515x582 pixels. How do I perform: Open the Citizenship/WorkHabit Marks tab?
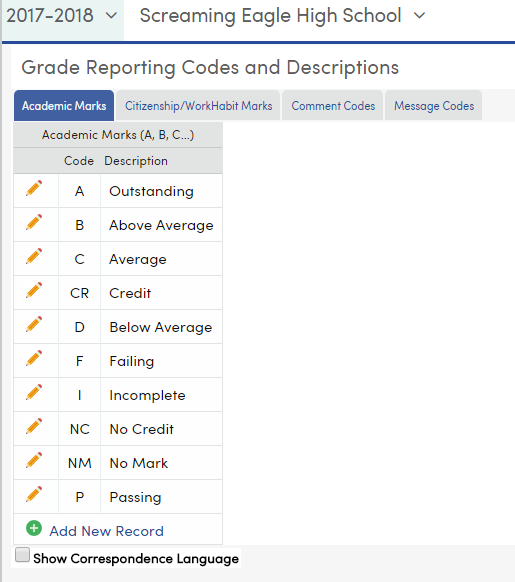coord(198,106)
